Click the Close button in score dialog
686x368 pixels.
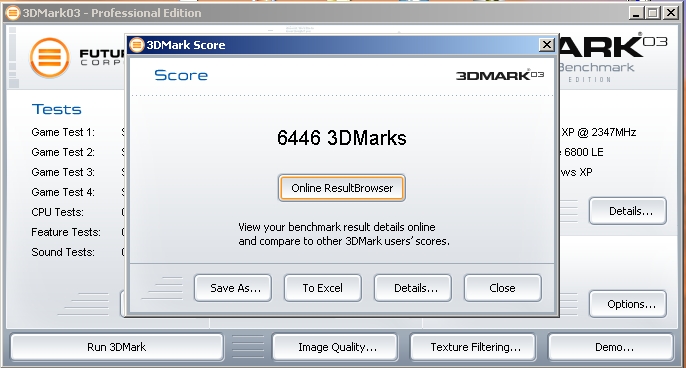coord(503,288)
